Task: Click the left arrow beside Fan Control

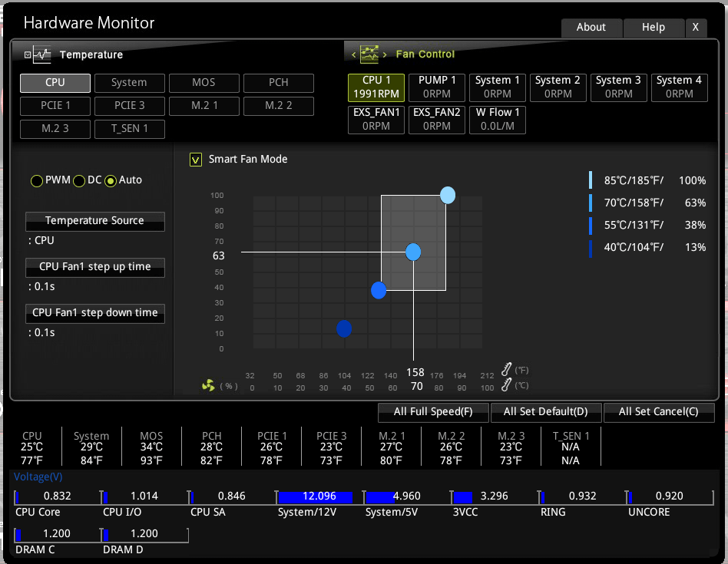Action: 354,54
